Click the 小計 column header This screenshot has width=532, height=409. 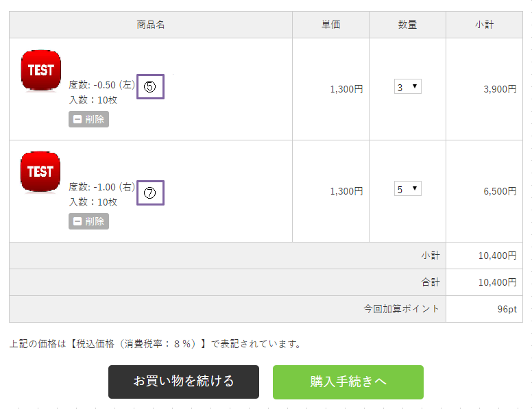(484, 25)
